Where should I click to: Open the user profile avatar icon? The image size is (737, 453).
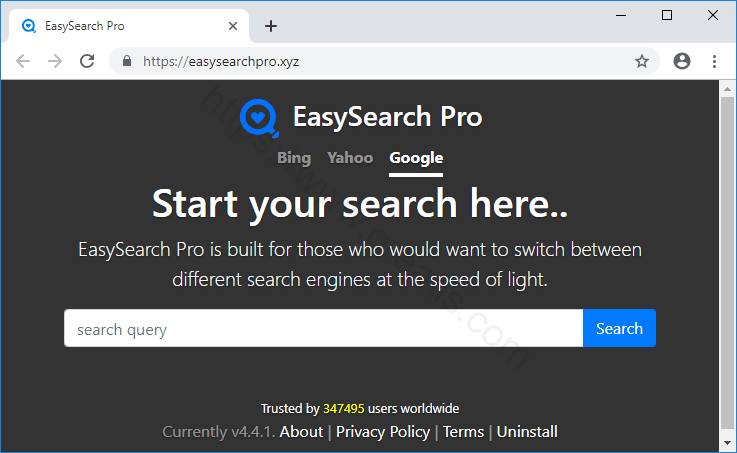(x=682, y=61)
